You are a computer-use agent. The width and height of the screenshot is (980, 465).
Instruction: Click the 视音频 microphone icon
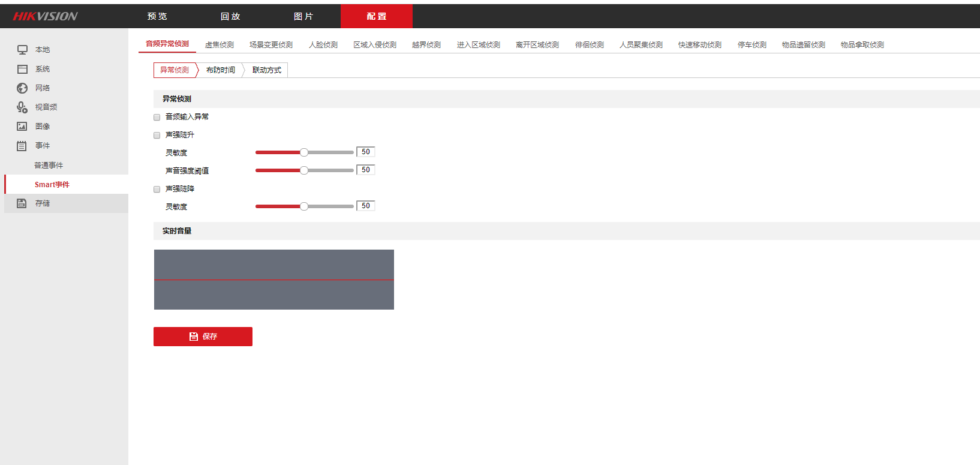[x=22, y=107]
